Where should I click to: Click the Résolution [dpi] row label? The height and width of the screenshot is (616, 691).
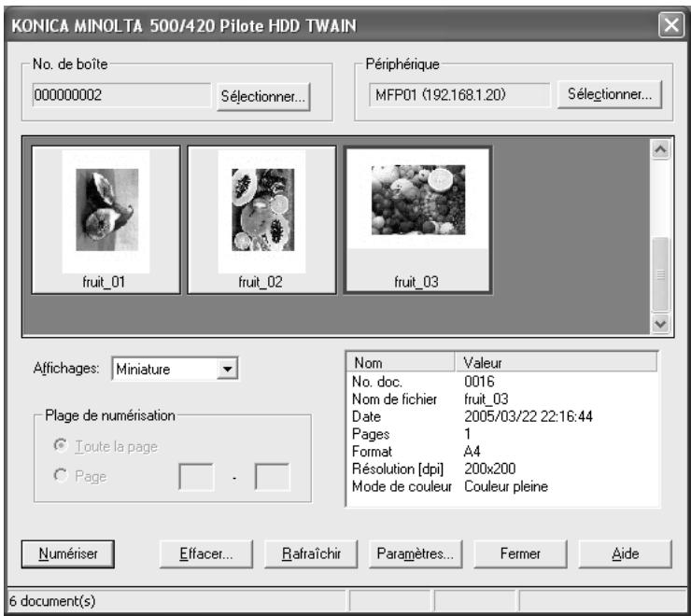tap(398, 469)
